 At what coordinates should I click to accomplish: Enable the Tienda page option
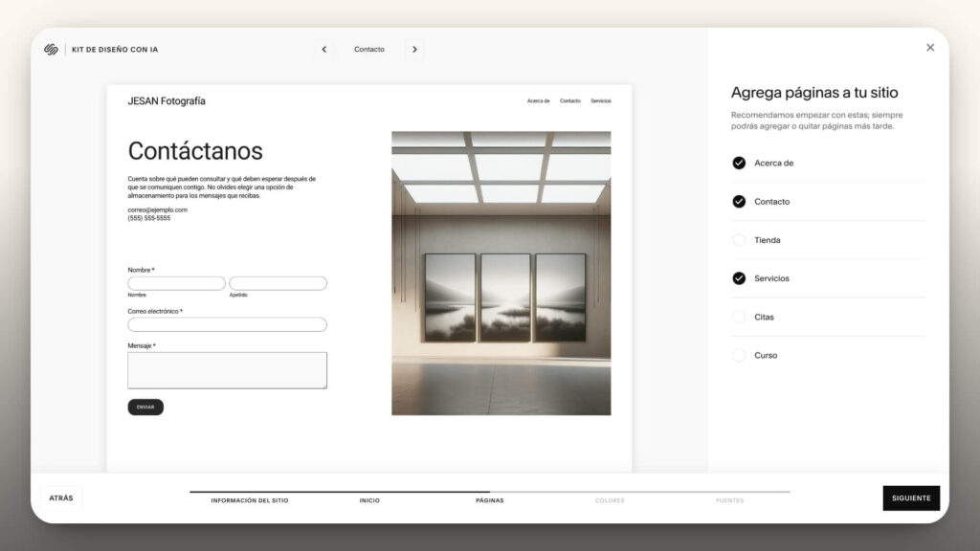click(x=739, y=240)
